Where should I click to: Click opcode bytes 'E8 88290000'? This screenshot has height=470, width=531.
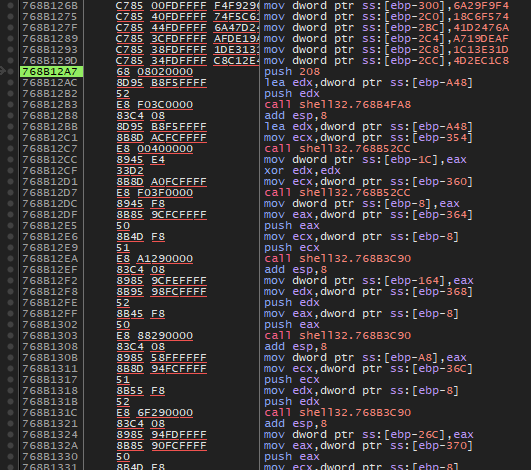[x=155, y=336]
